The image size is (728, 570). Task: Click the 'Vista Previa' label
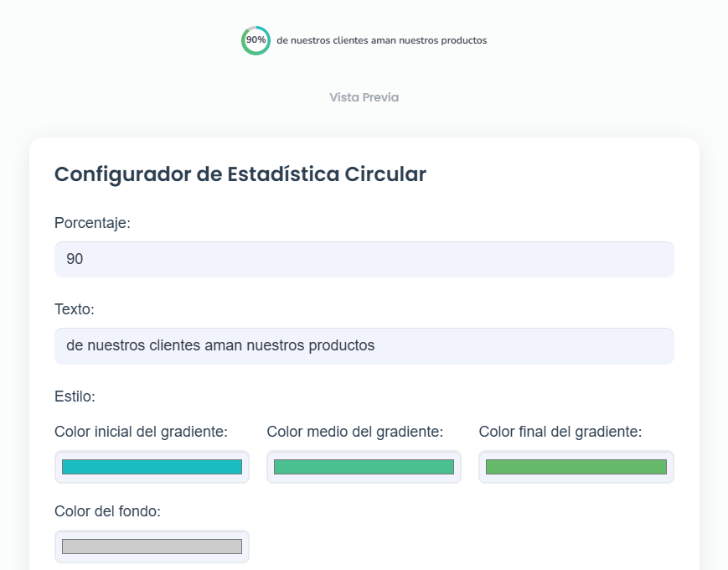tap(364, 97)
